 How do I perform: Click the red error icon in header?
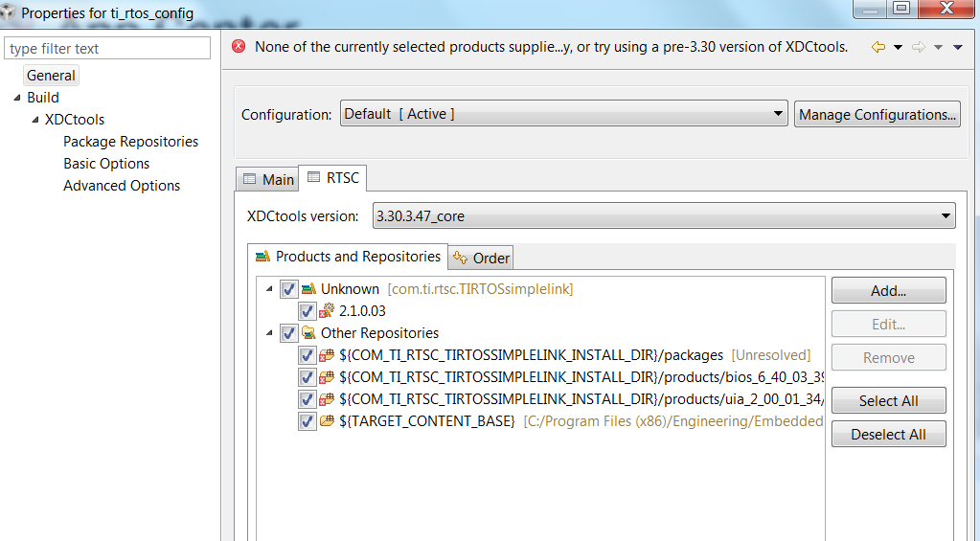pos(239,46)
